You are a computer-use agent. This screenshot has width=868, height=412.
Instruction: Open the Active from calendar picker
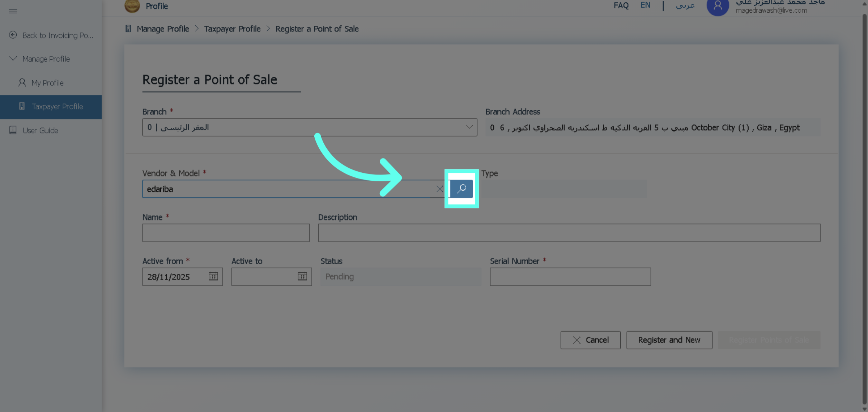213,277
